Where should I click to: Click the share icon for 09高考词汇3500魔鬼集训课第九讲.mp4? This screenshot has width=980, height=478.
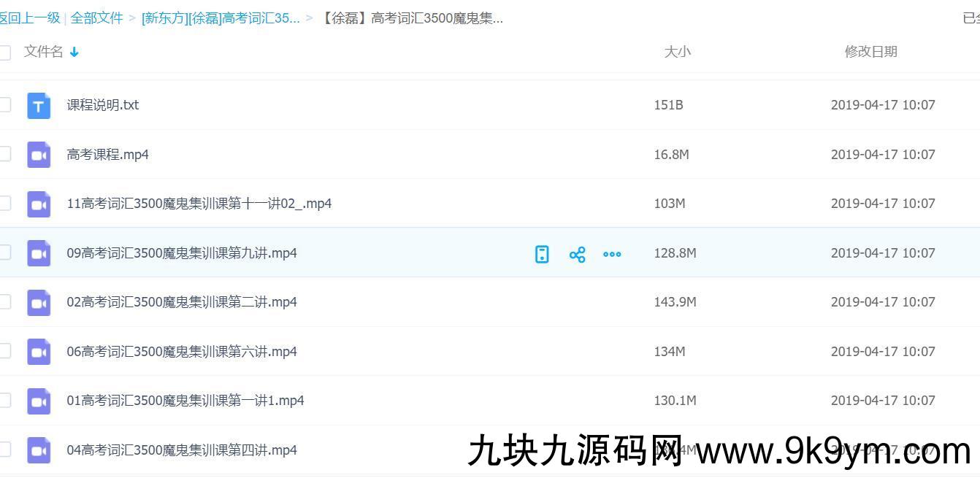click(577, 254)
